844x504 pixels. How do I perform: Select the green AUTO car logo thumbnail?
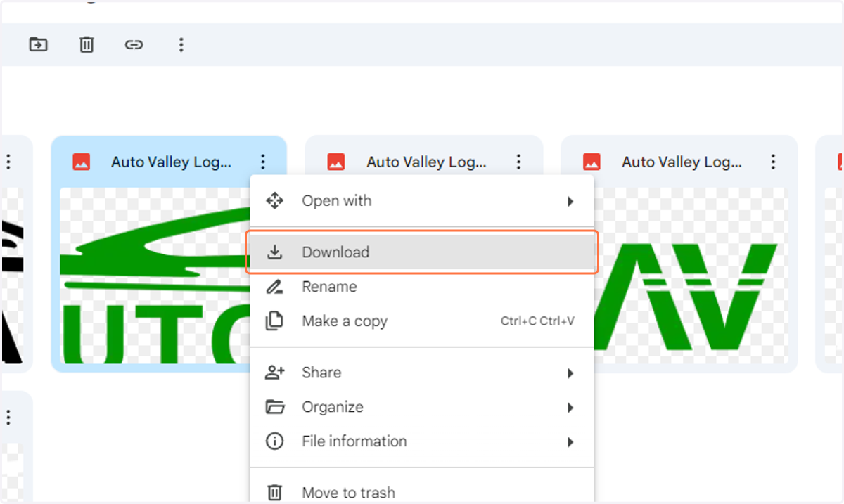[x=155, y=276]
